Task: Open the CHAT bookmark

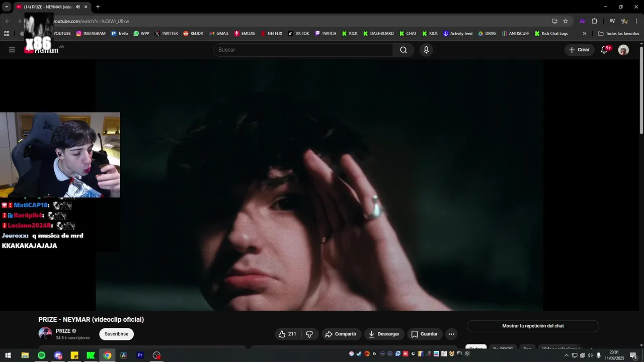Action: 408,34
